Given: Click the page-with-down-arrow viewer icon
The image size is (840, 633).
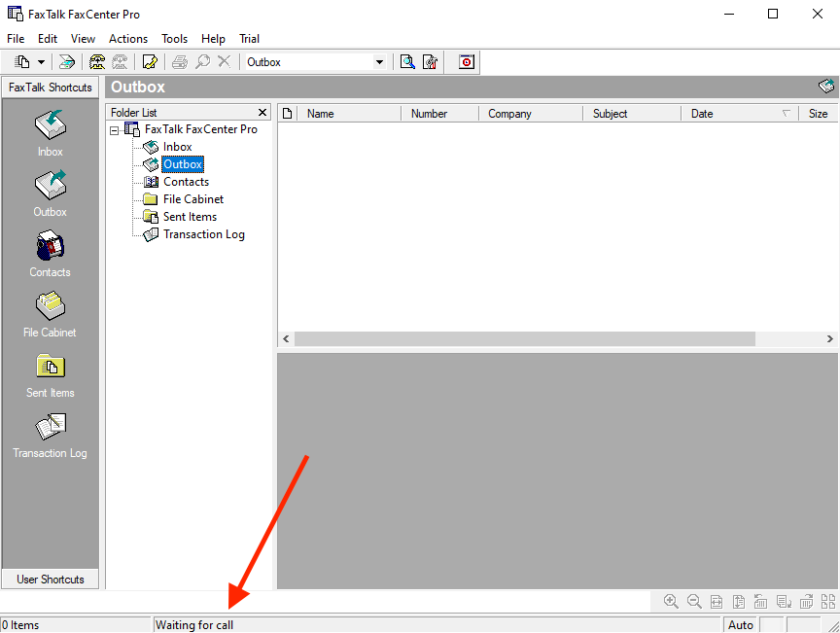Looking at the screenshot, I should coord(784,601).
